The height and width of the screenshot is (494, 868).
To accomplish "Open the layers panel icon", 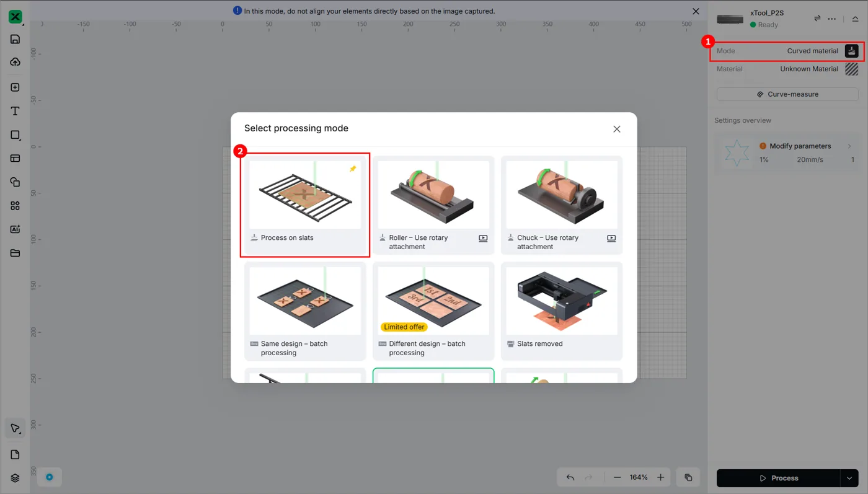I will (x=15, y=478).
